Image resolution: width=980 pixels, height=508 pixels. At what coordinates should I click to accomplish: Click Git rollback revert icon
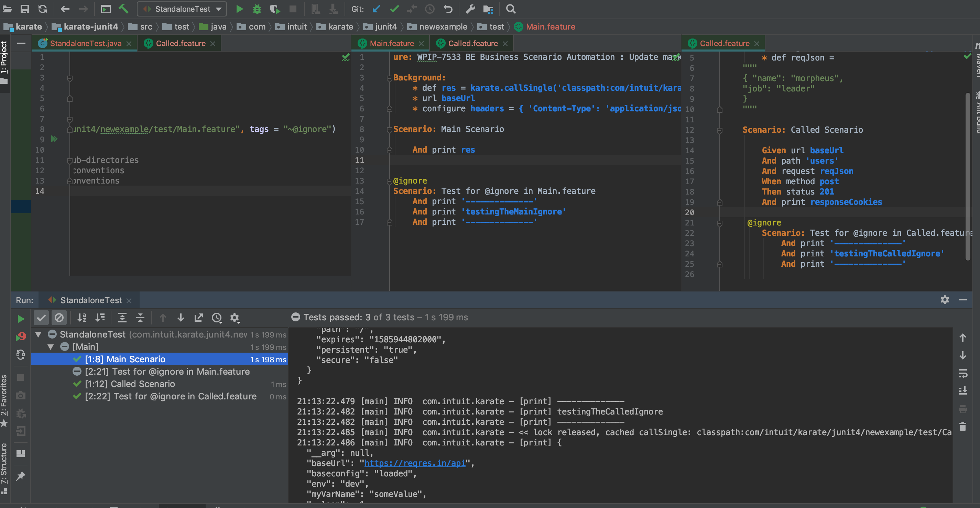[x=448, y=9]
